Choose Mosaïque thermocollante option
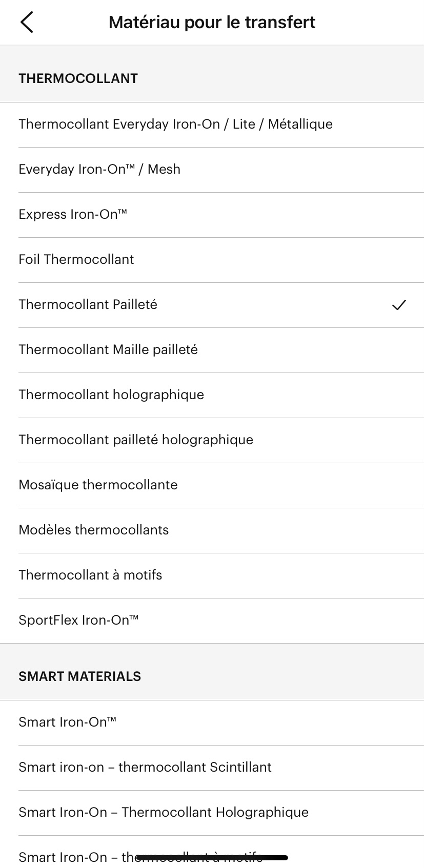Image resolution: width=424 pixels, height=868 pixels. (x=98, y=485)
